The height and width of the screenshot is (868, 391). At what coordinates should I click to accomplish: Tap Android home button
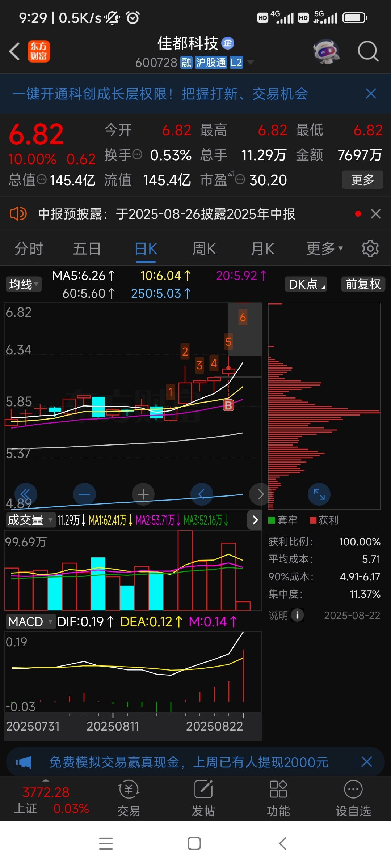(x=194, y=843)
